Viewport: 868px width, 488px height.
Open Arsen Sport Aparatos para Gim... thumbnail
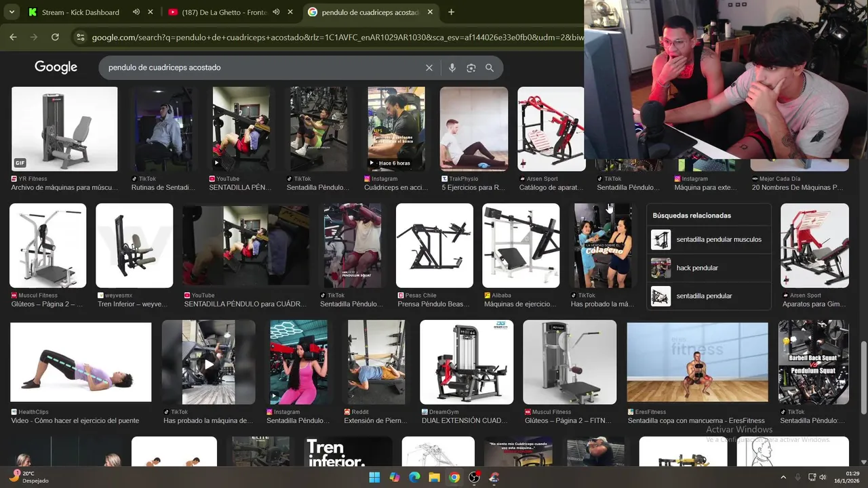(x=814, y=245)
